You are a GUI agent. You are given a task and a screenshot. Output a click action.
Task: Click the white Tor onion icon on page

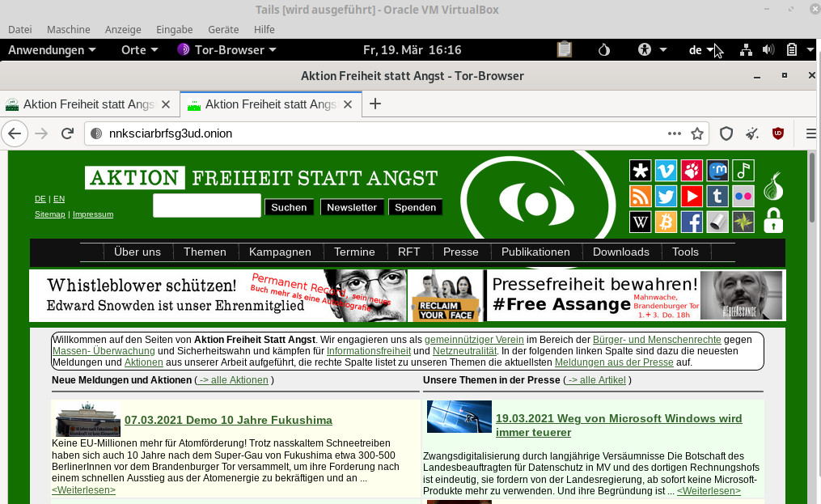pyautogui.click(x=773, y=186)
